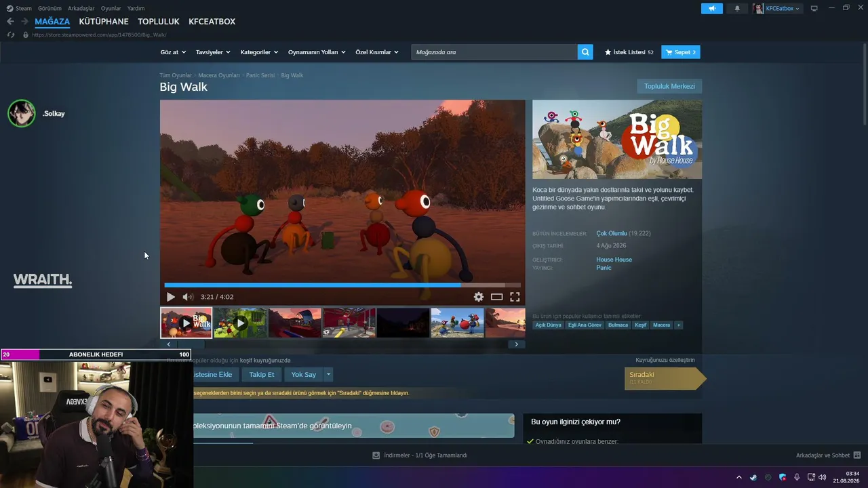Show hidden system tray icons

point(738,477)
